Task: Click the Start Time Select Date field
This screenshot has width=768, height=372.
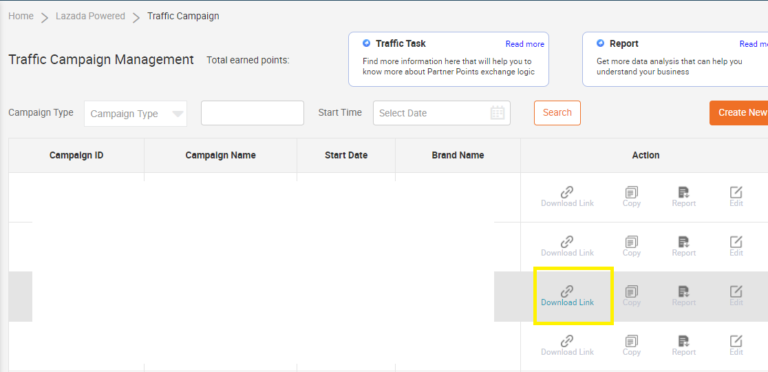Action: 442,113
